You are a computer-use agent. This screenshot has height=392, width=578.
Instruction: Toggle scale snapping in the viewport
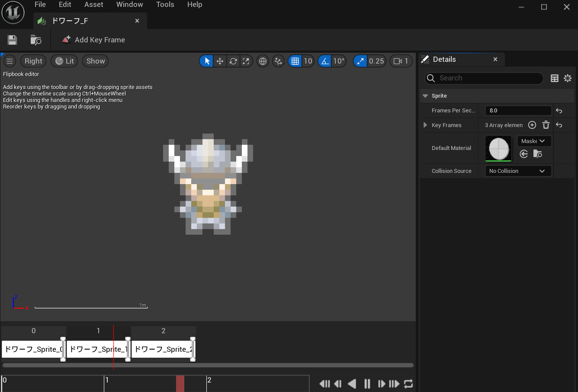tap(360, 61)
